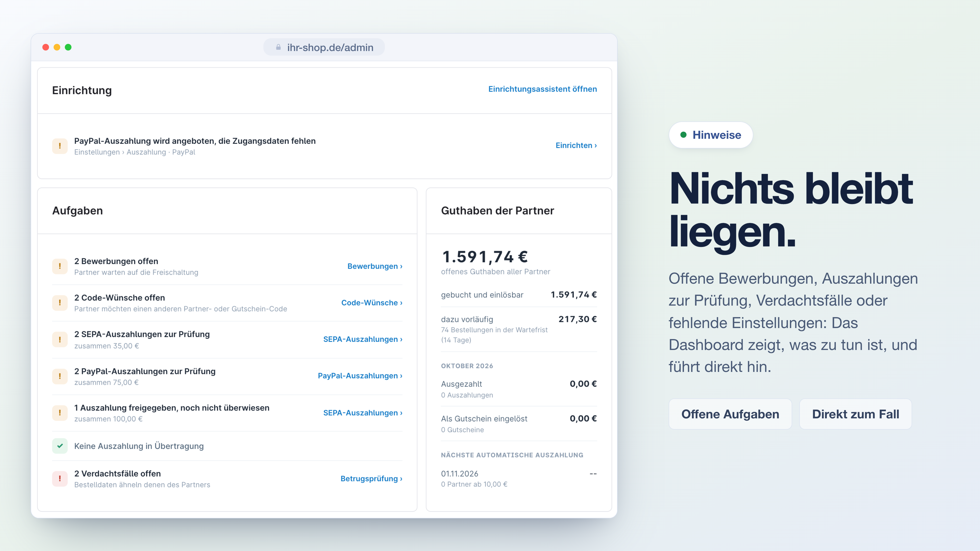Click the red window close dot
Viewport: 980px width, 551px height.
point(46,47)
